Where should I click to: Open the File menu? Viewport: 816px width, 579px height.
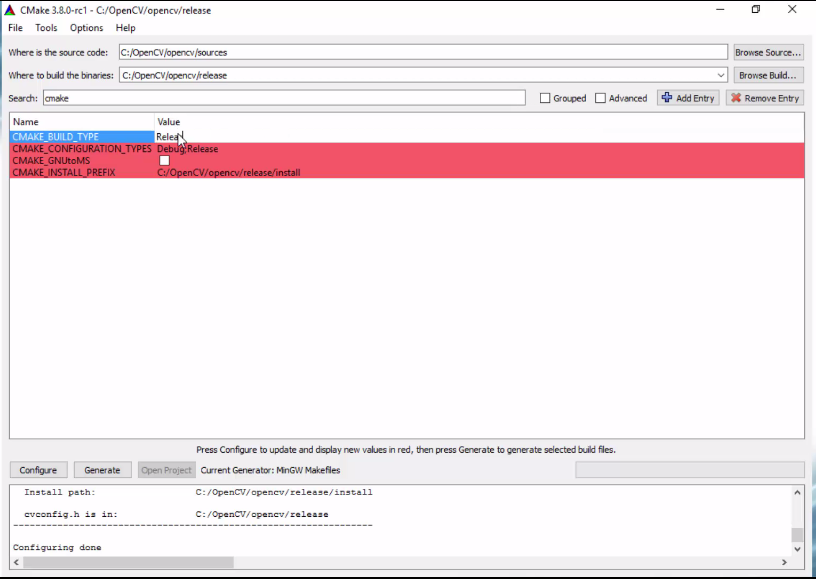click(15, 28)
